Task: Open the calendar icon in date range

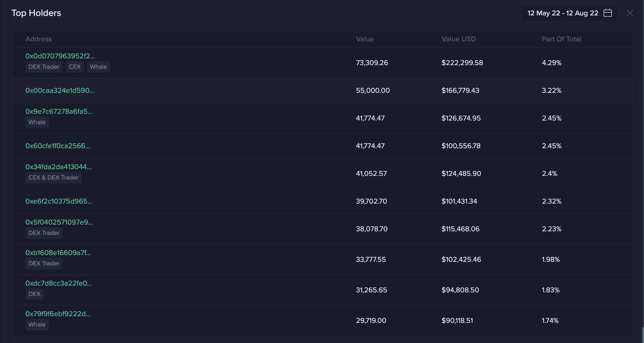Action: [x=608, y=13]
